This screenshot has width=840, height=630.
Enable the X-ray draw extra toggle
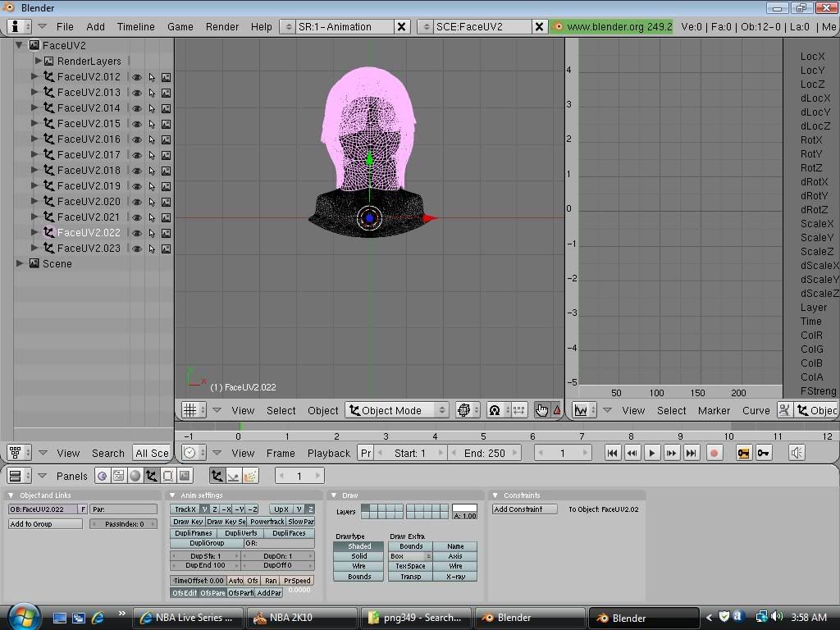point(454,577)
